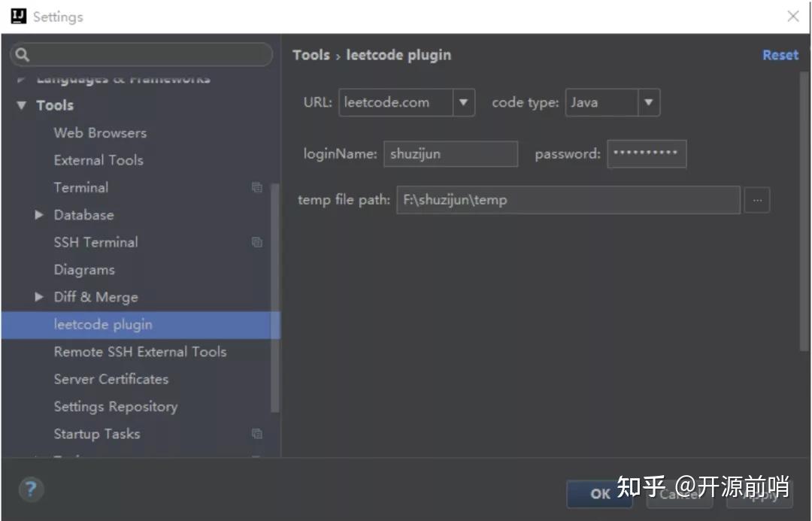812x521 pixels.
Task: Open the URL dropdown showing leetcode.com
Action: point(464,102)
